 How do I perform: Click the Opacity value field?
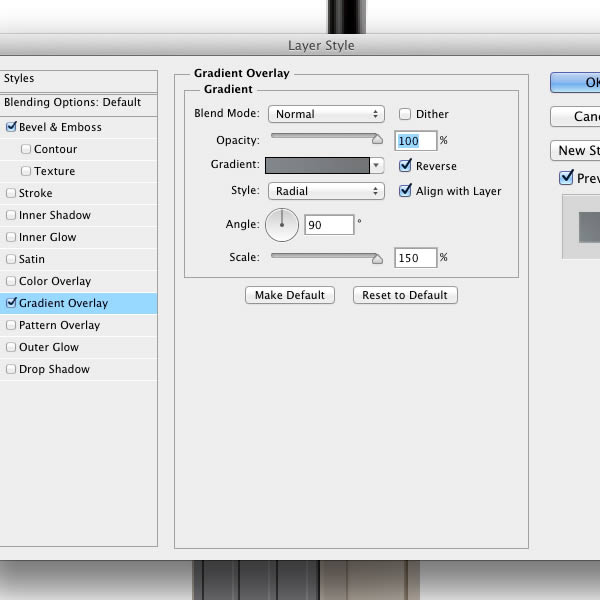tap(416, 141)
